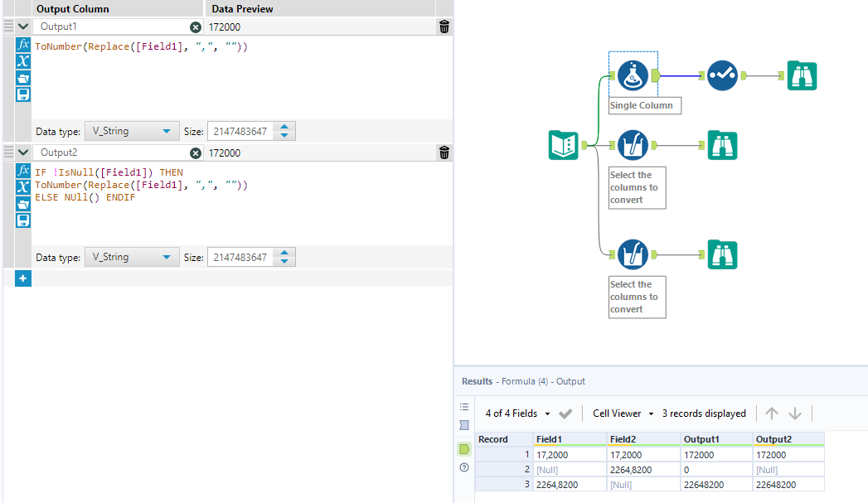Click the topmost Browse tool on the canvas
Viewport: 868px width, 503px height.
802,75
